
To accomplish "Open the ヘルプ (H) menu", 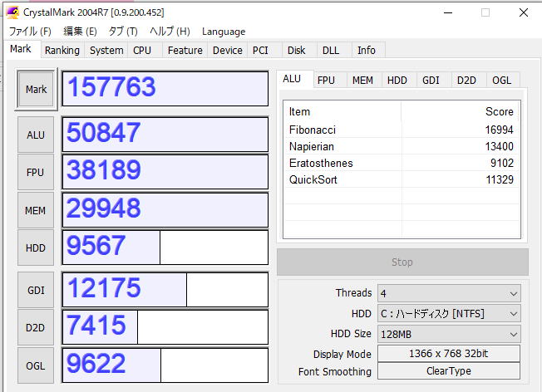I will point(170,32).
